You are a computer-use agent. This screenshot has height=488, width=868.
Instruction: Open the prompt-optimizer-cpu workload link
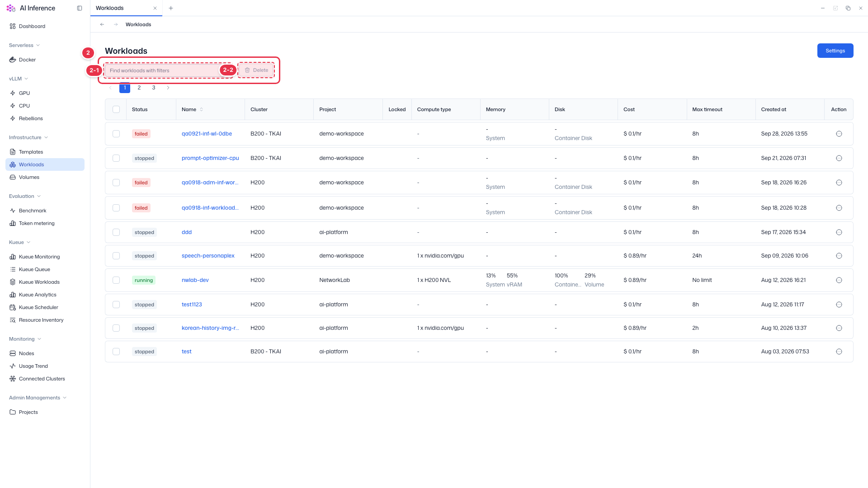[210, 158]
